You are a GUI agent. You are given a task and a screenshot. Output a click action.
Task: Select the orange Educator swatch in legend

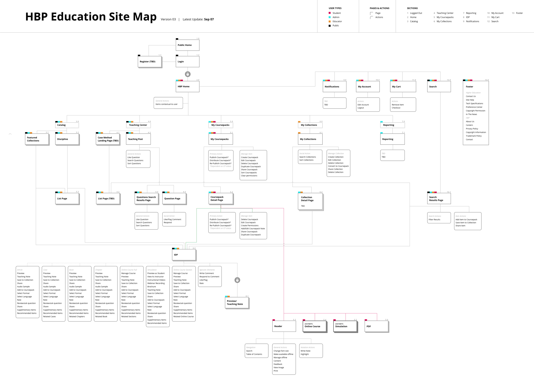[x=329, y=21]
